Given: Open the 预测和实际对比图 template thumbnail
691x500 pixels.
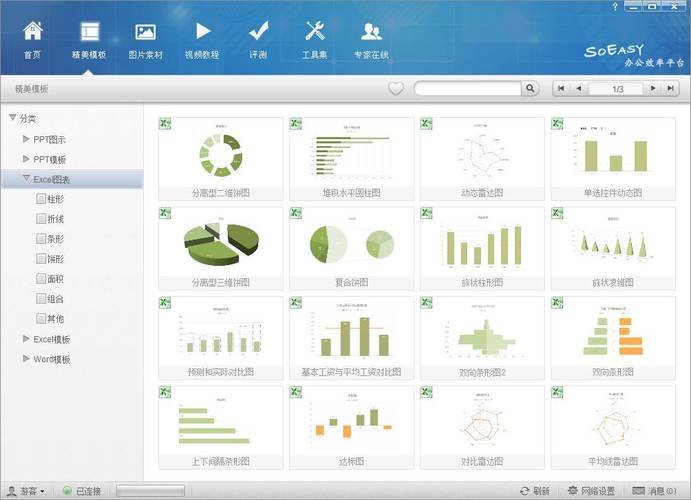Looking at the screenshot, I should (x=220, y=338).
